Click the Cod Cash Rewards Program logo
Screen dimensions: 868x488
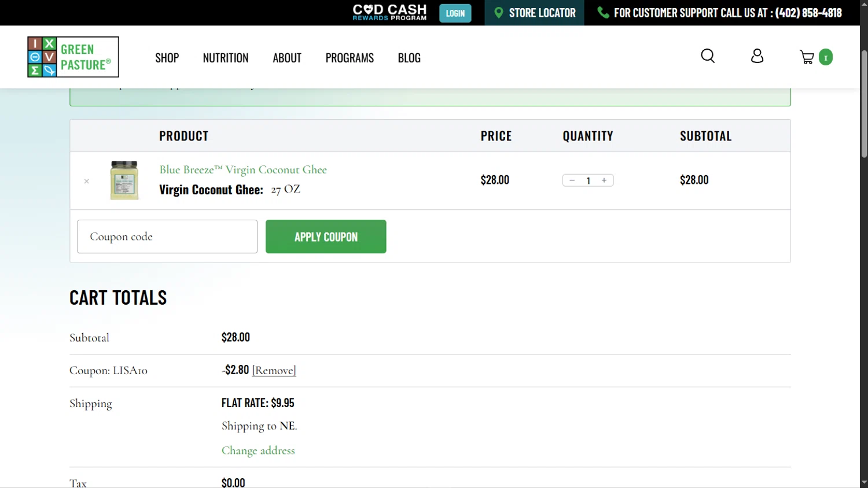pos(389,13)
